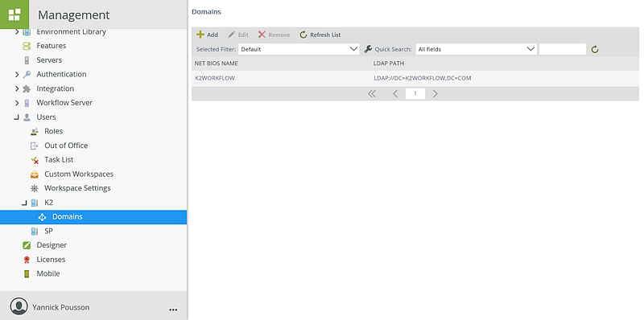The width and height of the screenshot is (644, 320).
Task: Expand the Integration tree node
Action: tap(17, 88)
